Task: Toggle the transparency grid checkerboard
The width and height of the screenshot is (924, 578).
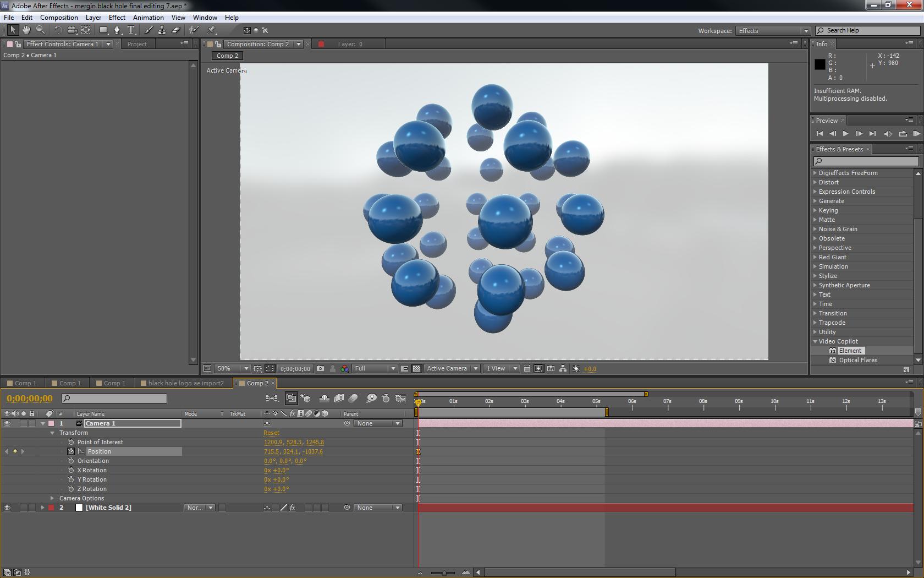Action: pyautogui.click(x=417, y=369)
